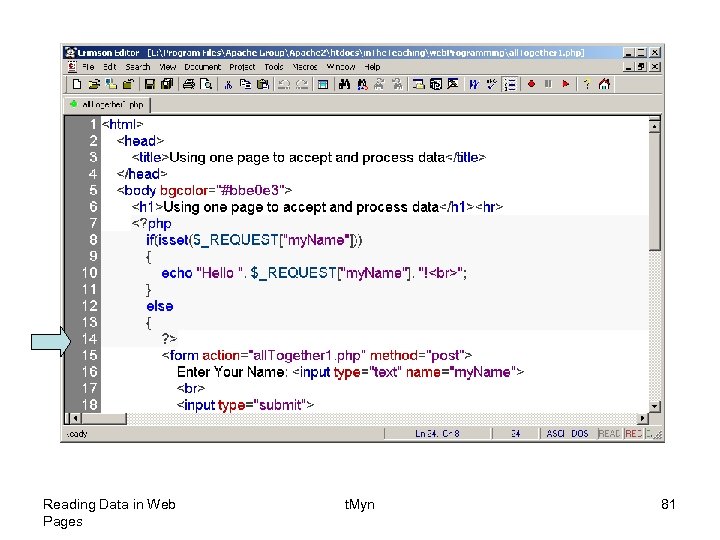Click the spell check toolbar icon

[492, 84]
